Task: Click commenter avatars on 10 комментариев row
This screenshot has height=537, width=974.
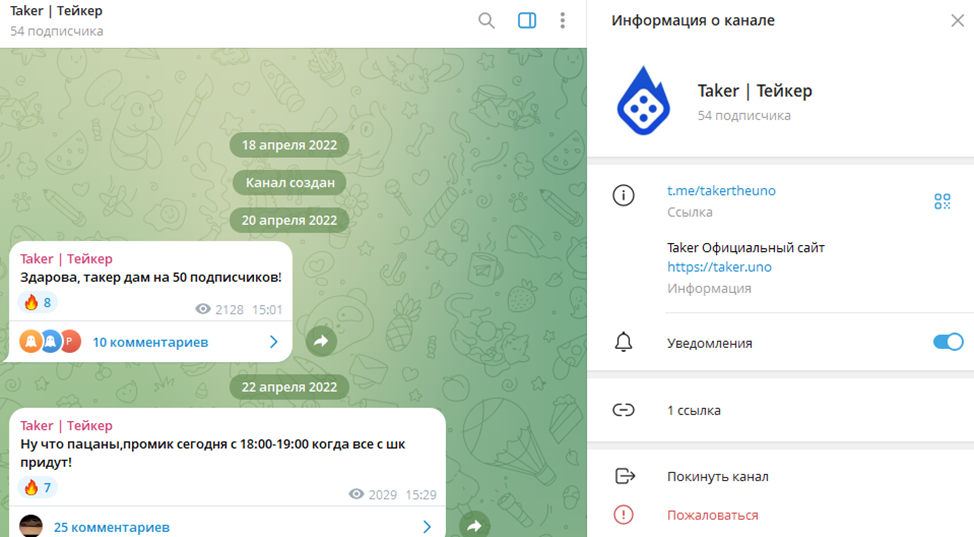Action: (x=50, y=341)
